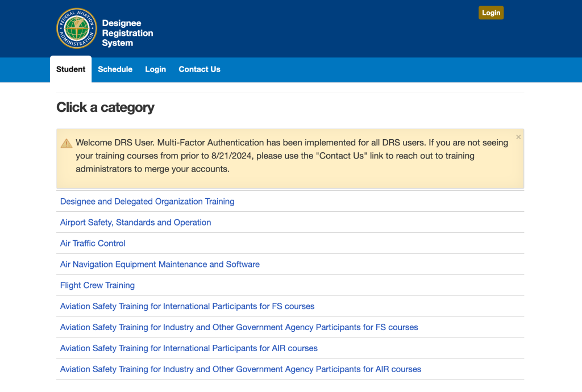Select Airport Safety, Standards and Operation

(135, 223)
